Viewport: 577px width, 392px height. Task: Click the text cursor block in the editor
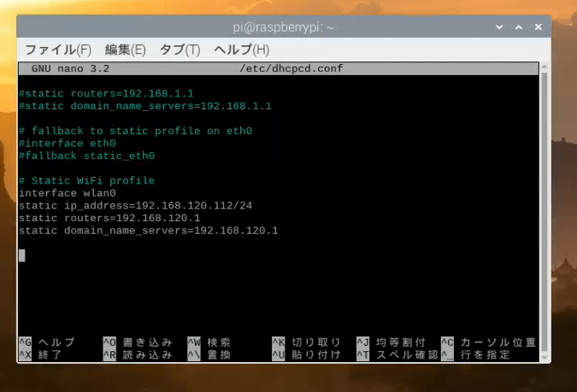[22, 255]
